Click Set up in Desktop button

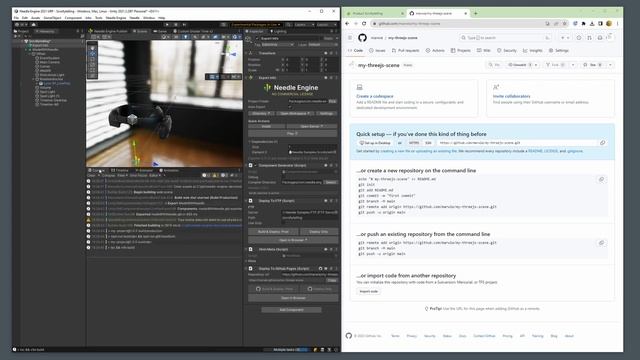375,143
